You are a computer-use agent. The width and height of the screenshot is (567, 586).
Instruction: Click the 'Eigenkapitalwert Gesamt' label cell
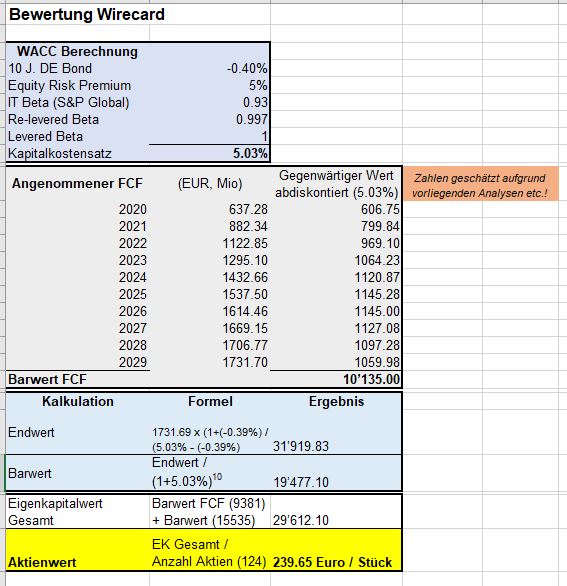pyautogui.click(x=55, y=512)
